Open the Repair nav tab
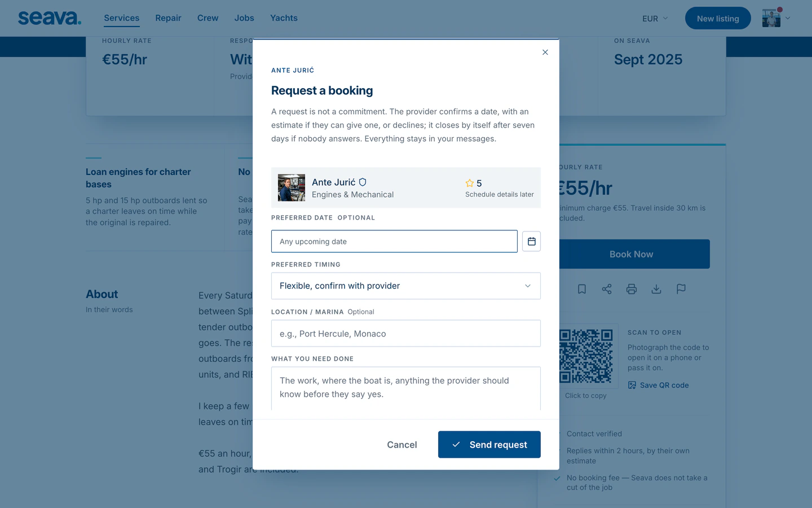 click(169, 18)
